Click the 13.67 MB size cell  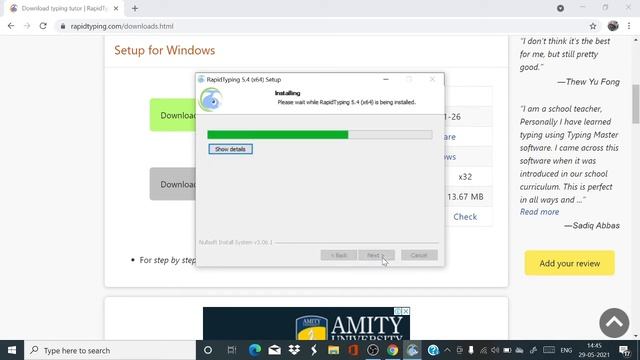coord(465,197)
